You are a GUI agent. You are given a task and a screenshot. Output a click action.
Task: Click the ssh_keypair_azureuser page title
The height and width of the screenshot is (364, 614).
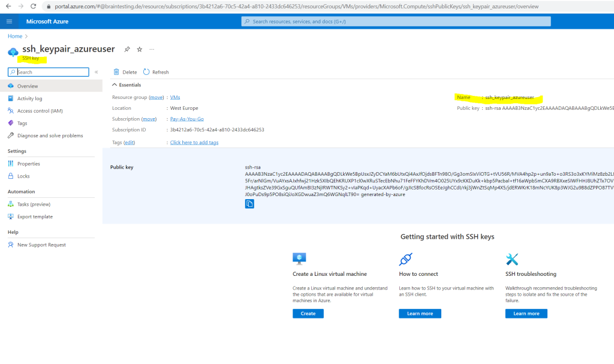point(68,49)
